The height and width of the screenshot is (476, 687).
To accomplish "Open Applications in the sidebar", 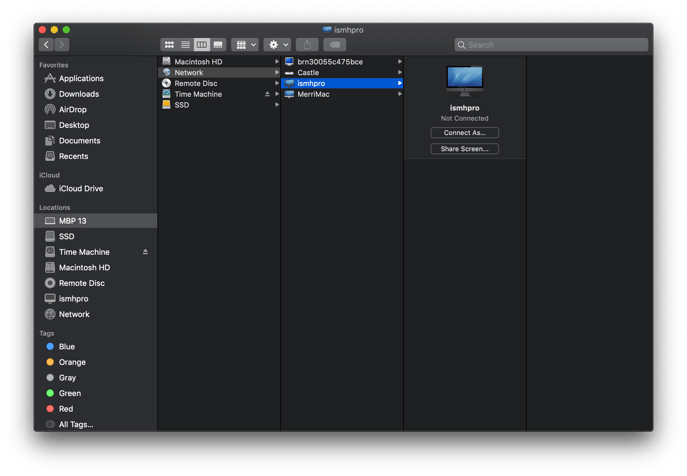I will click(x=95, y=78).
